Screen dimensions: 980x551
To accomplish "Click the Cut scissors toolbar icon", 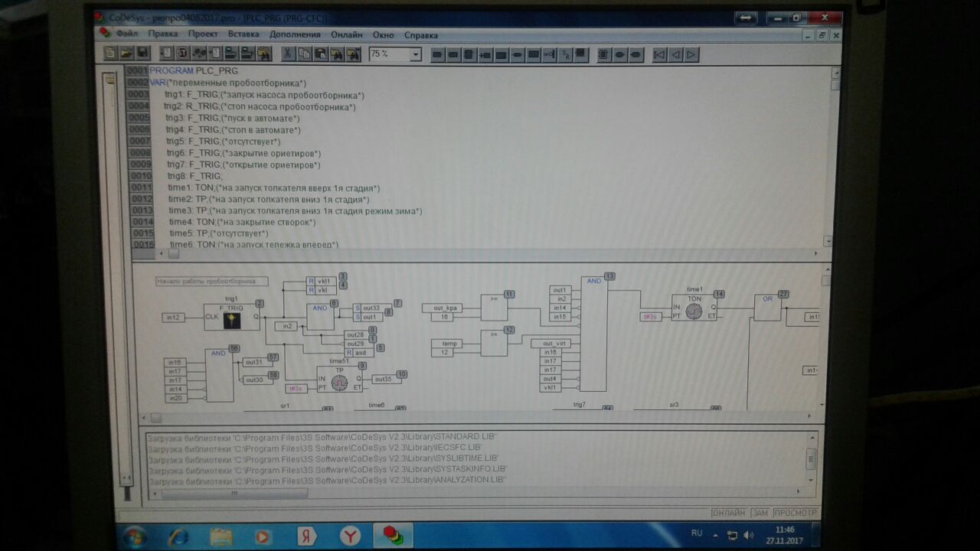I will point(287,54).
